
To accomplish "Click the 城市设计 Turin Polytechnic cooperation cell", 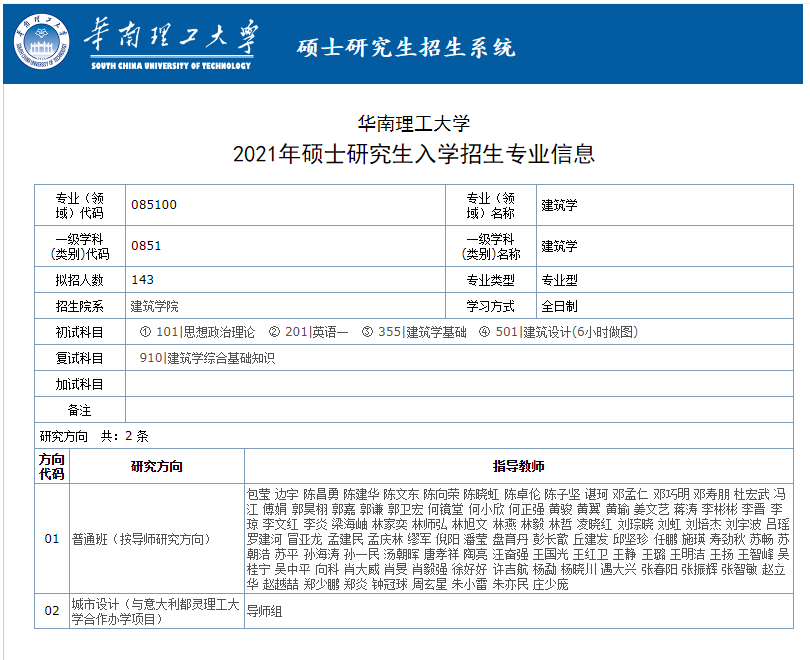I will [157, 611].
